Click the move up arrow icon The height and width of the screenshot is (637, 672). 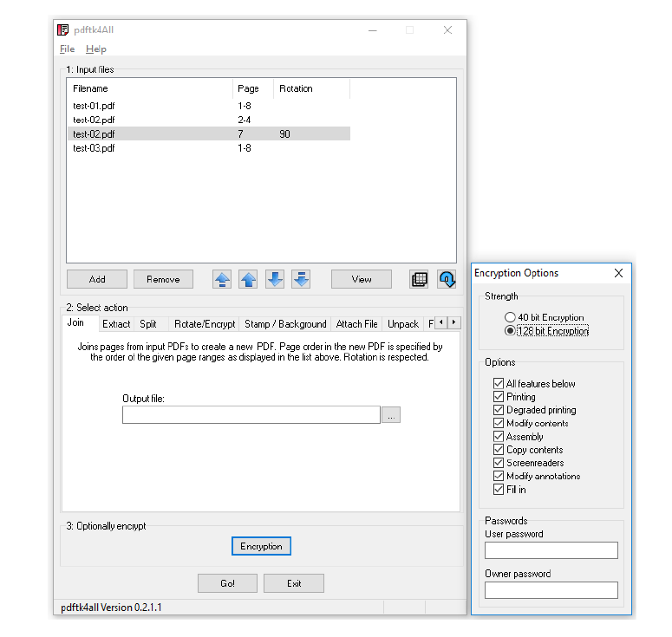coord(248,279)
